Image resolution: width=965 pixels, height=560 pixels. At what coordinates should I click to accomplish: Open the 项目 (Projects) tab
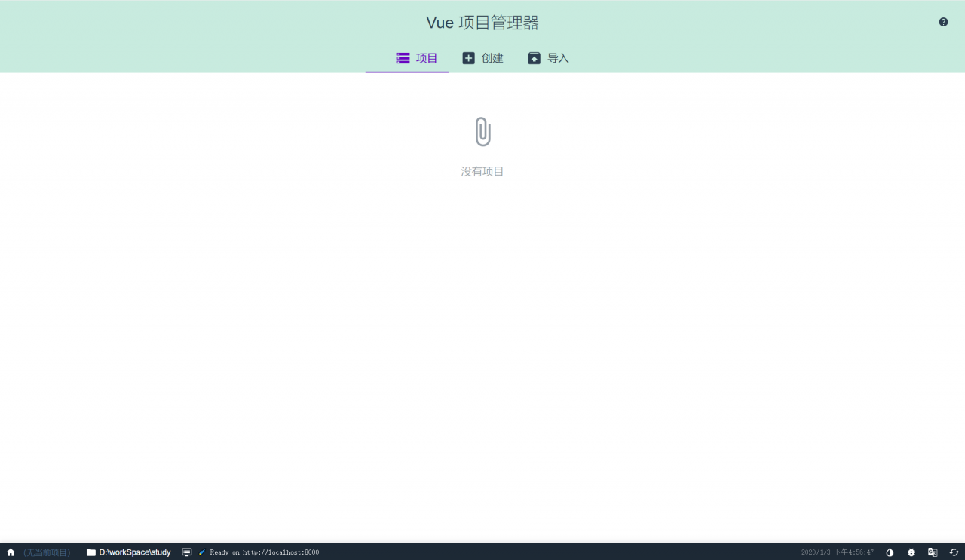416,58
